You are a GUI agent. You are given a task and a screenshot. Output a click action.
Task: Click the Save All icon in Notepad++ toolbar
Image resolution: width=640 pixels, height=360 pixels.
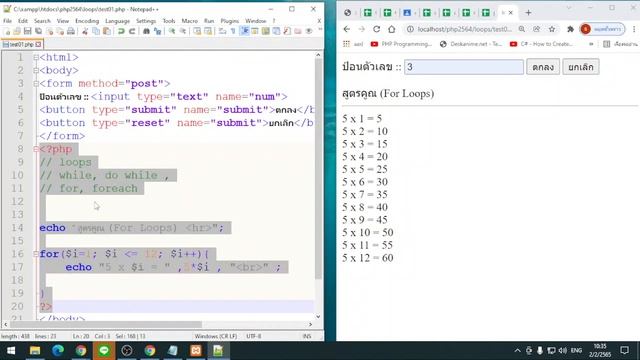point(38,31)
